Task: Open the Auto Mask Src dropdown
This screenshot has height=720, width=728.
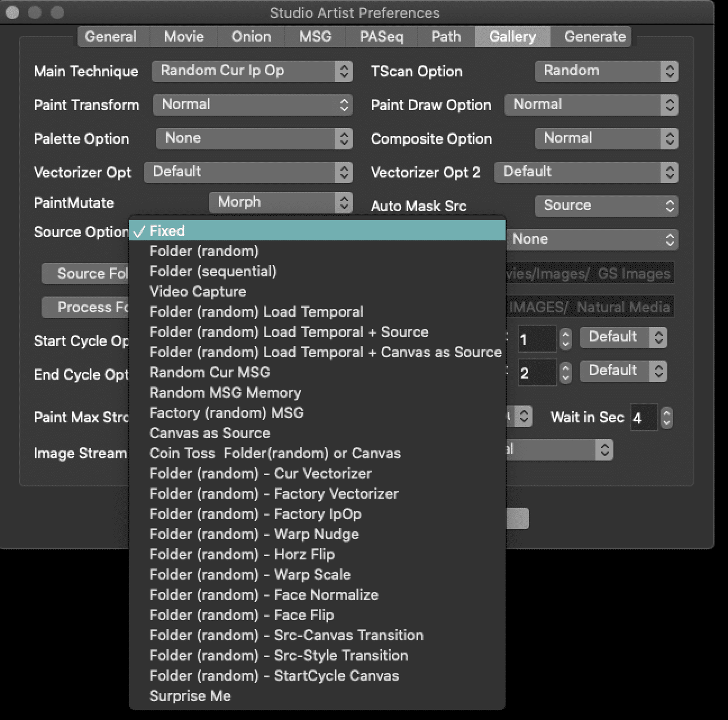Action: click(606, 206)
